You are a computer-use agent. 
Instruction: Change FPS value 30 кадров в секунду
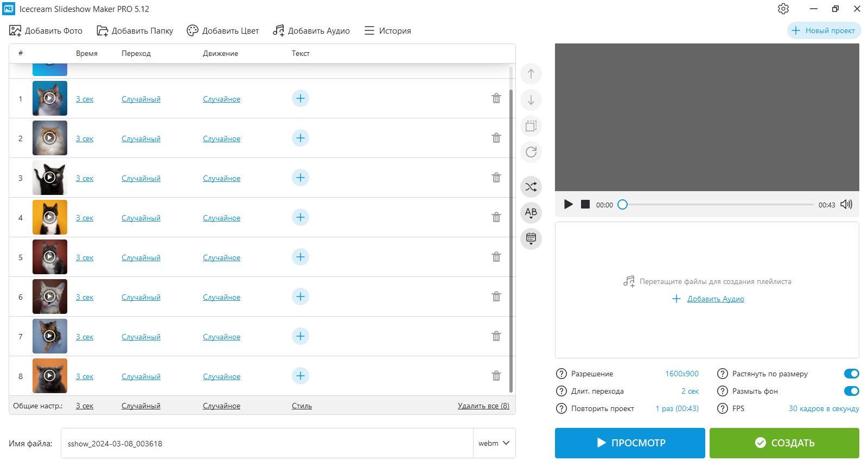coord(824,408)
